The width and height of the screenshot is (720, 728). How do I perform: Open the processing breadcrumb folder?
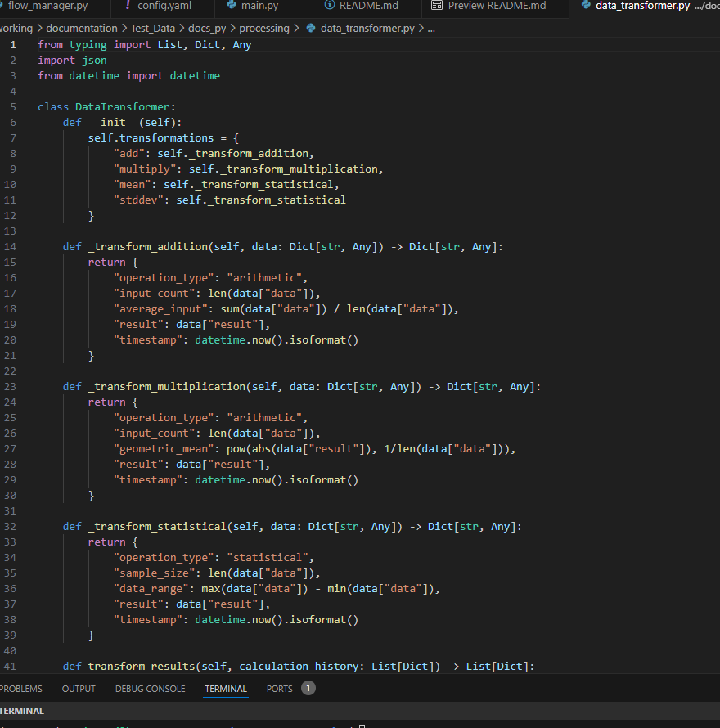[264, 29]
